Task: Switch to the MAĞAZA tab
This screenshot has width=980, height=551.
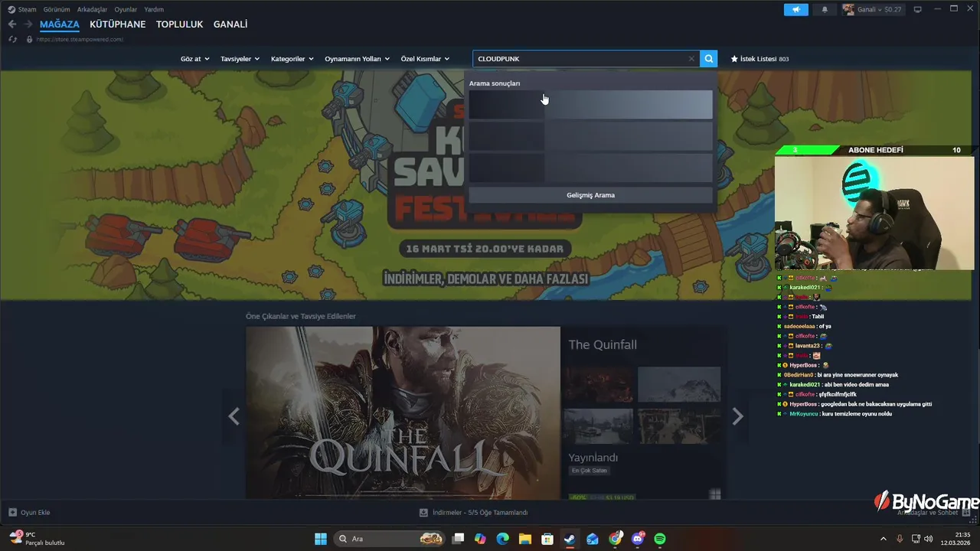Action: (60, 24)
